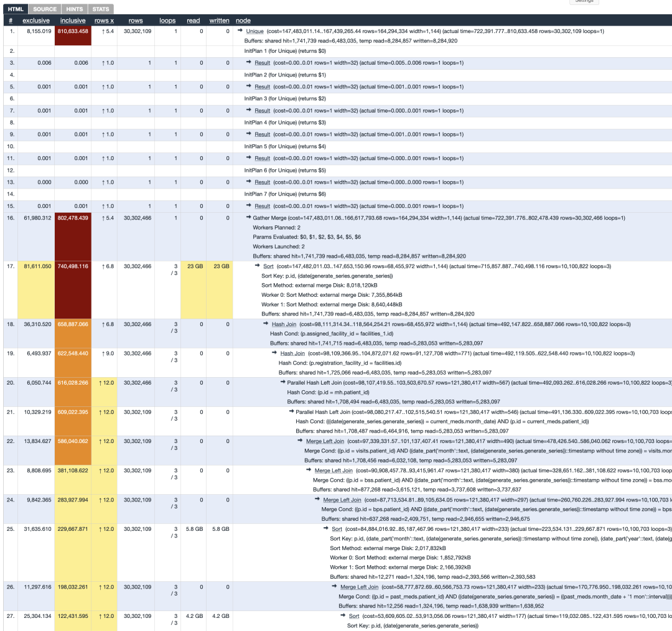
Task: Open the HINTS tab
Action: (75, 9)
